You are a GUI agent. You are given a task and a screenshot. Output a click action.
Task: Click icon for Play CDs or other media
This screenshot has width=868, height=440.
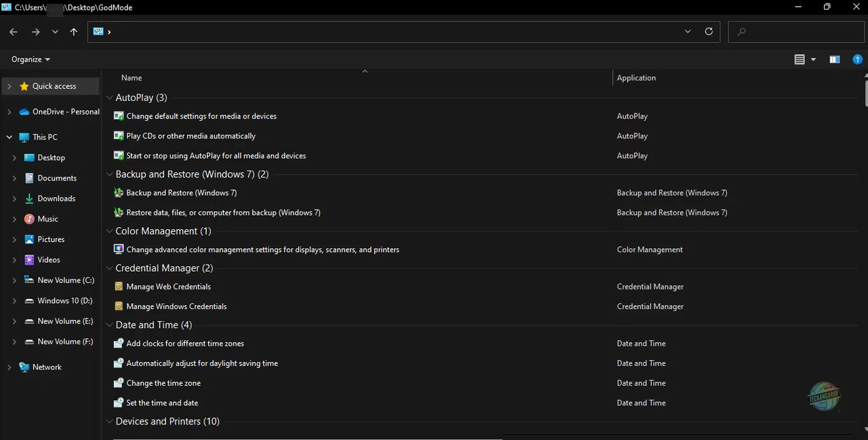[119, 136]
